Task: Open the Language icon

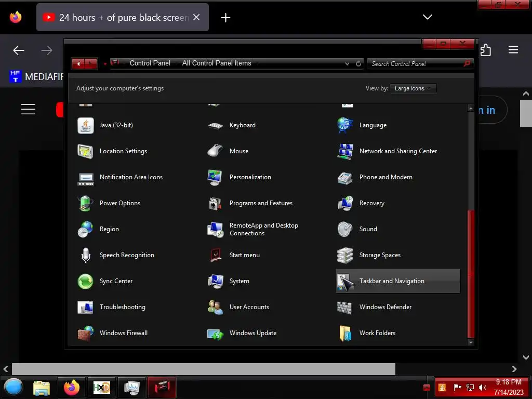Action: (x=345, y=125)
